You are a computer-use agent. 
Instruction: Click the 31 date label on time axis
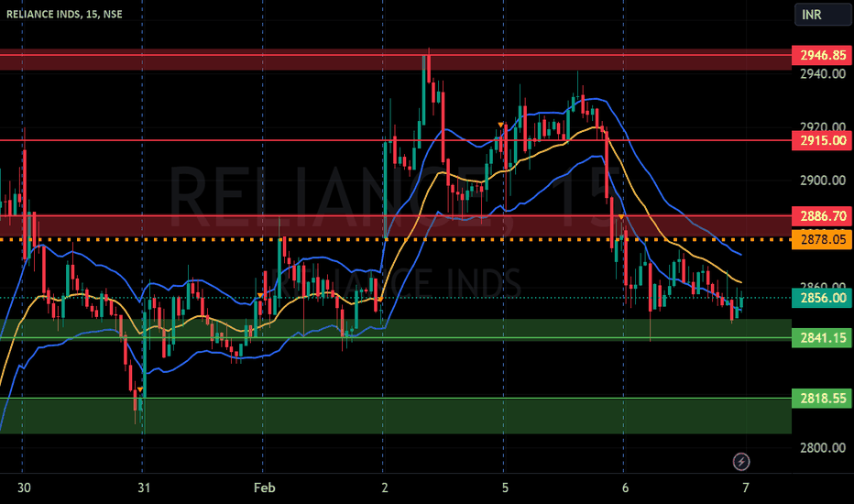point(144,488)
